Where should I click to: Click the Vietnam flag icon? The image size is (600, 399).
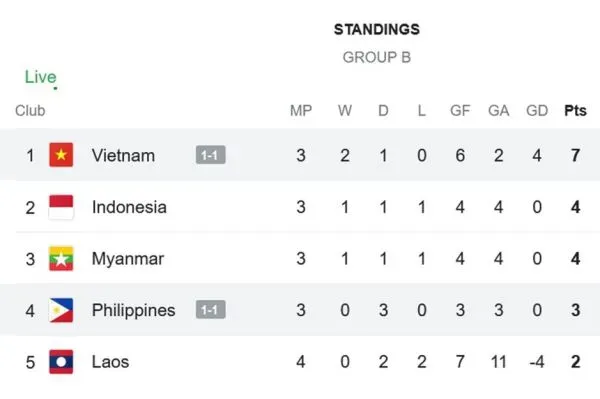coord(61,155)
